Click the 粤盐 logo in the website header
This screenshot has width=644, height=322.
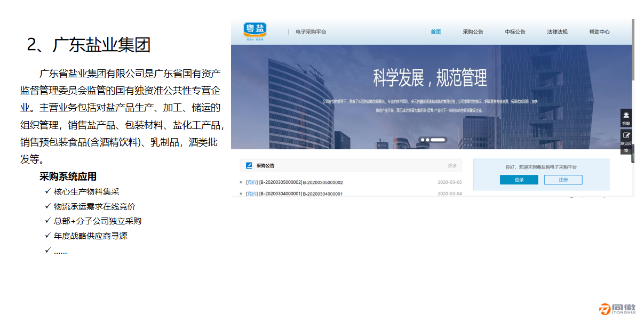coord(255,31)
